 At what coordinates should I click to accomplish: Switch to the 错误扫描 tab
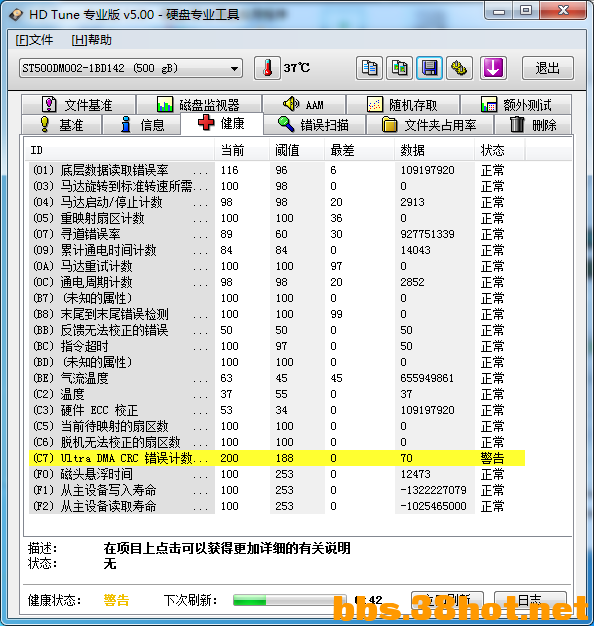tap(314, 125)
